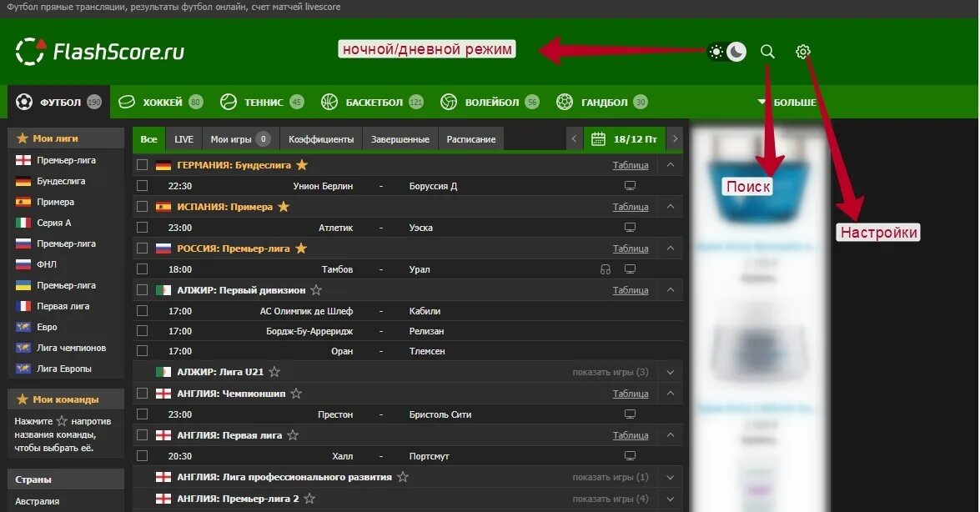Screen dimensions: 980x512
Task: Open audio headphones icon for Тамбов match
Action: point(606,269)
